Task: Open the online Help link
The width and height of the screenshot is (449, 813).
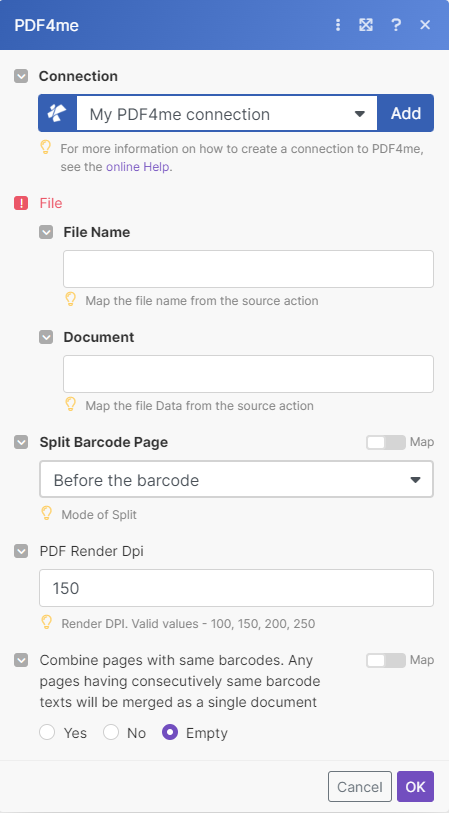Action: click(x=137, y=167)
